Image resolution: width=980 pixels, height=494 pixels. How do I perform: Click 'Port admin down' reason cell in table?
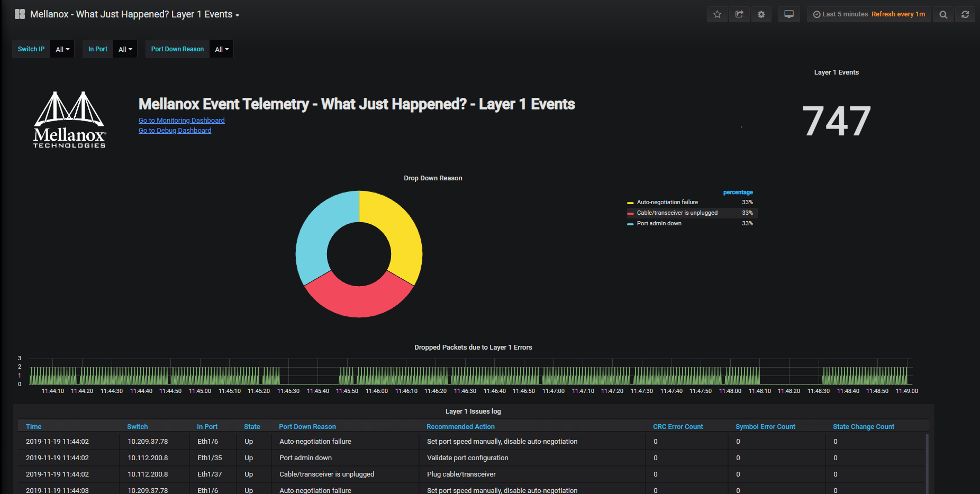pyautogui.click(x=305, y=458)
